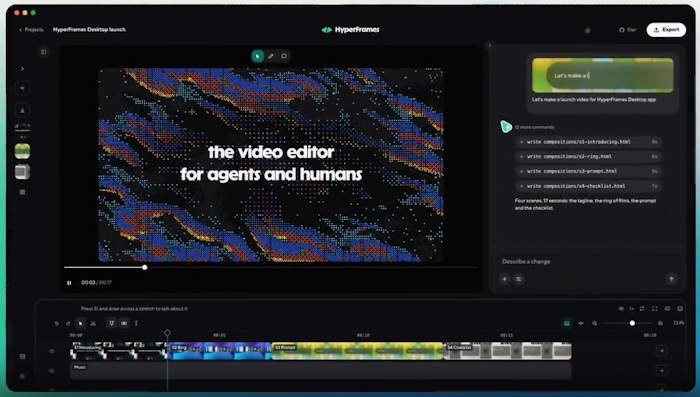The image size is (700, 397).
Task: Select the pointer tool above the preview
Action: (x=258, y=56)
